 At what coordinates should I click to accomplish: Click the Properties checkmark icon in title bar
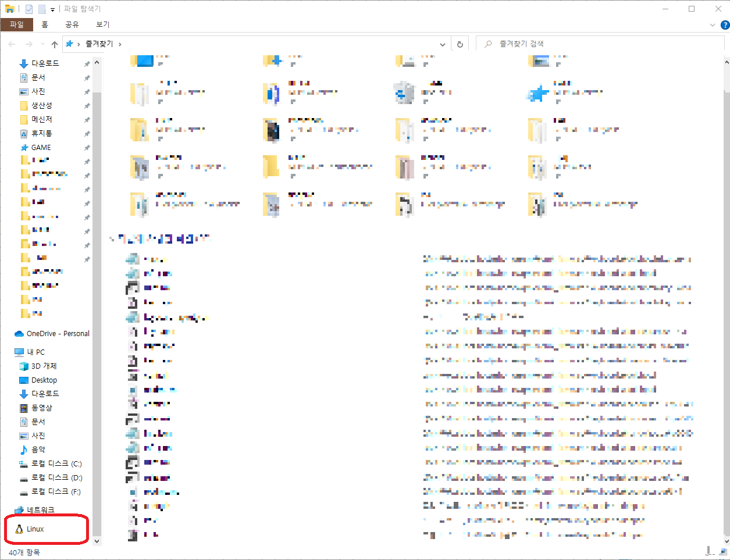(x=29, y=9)
